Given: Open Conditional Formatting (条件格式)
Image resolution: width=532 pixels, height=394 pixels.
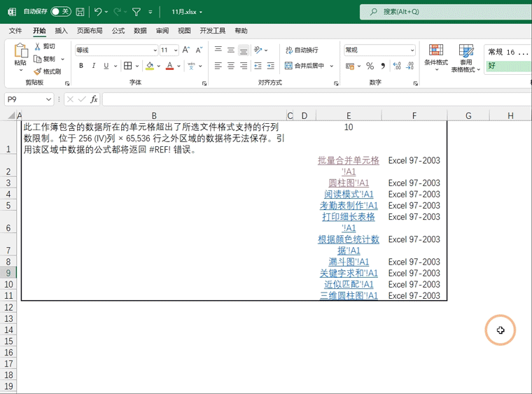Looking at the screenshot, I should 435,56.
